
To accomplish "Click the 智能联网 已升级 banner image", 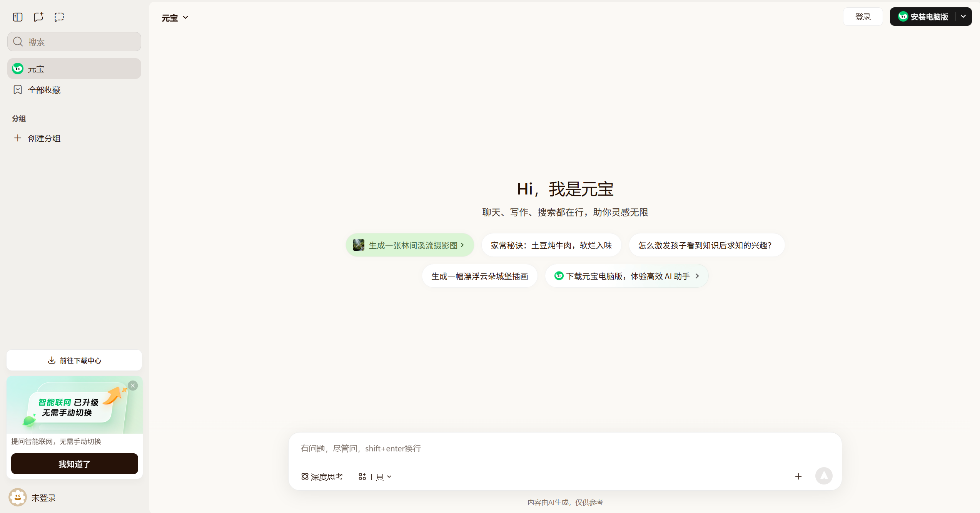I will 75,405.
